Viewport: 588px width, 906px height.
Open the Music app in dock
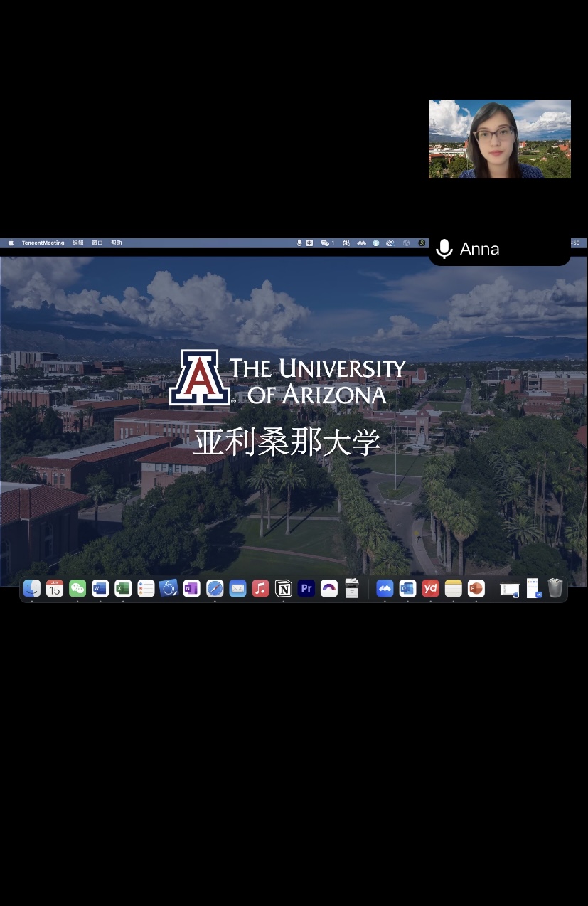point(260,588)
